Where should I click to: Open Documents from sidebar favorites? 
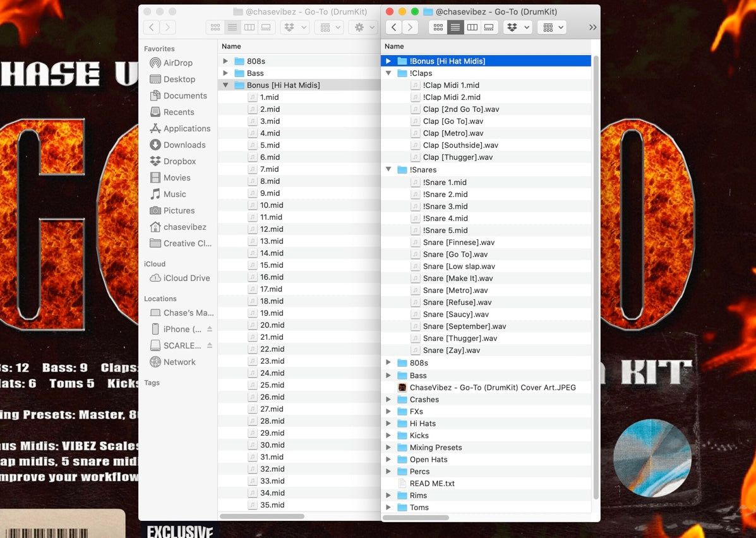(178, 95)
